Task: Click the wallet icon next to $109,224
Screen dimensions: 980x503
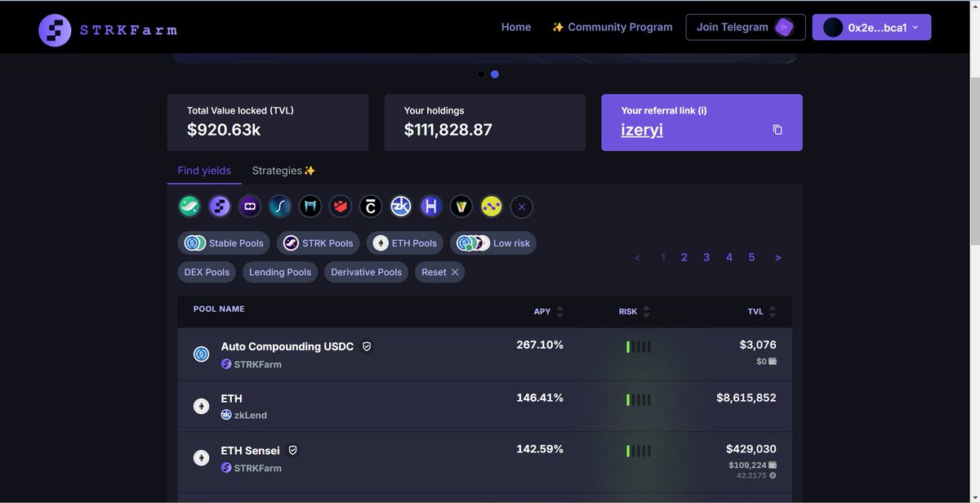Action: (773, 465)
